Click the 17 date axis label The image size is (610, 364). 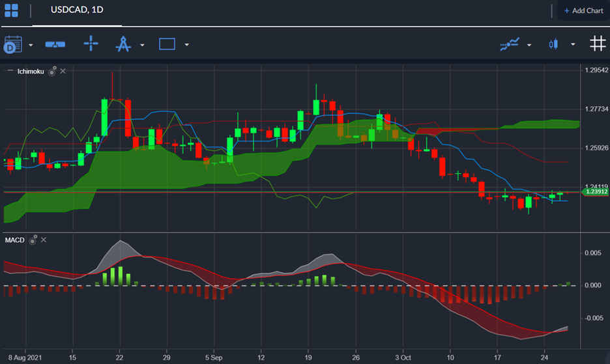(497, 357)
